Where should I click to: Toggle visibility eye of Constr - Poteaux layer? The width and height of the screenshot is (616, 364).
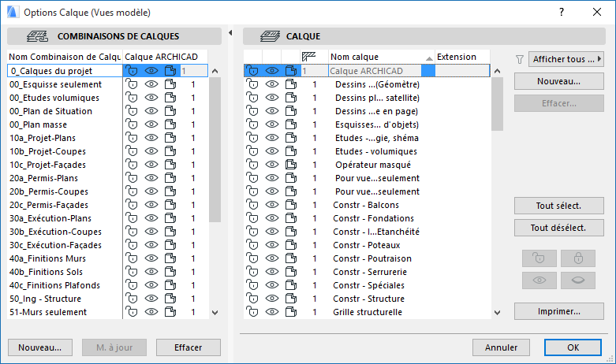pyautogui.click(x=272, y=245)
